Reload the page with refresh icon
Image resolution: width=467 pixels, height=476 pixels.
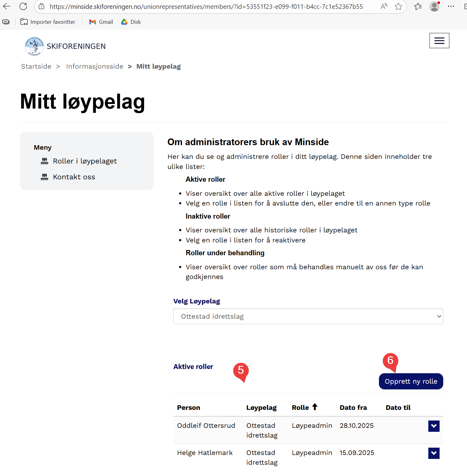coord(23,6)
